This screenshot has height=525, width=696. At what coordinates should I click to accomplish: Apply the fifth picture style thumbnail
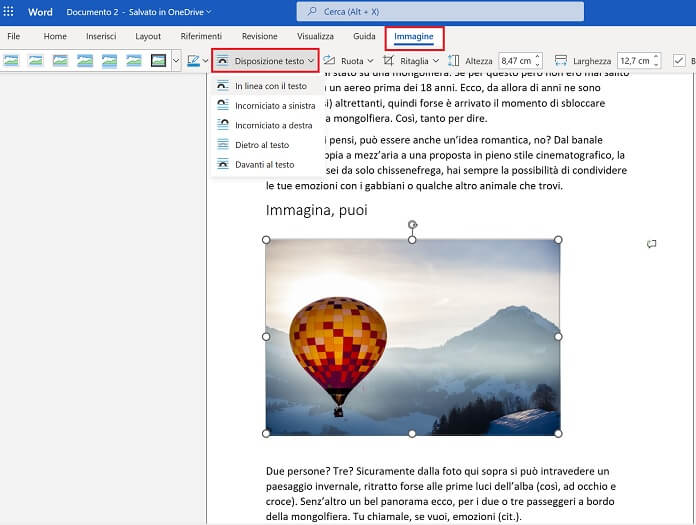(109, 61)
